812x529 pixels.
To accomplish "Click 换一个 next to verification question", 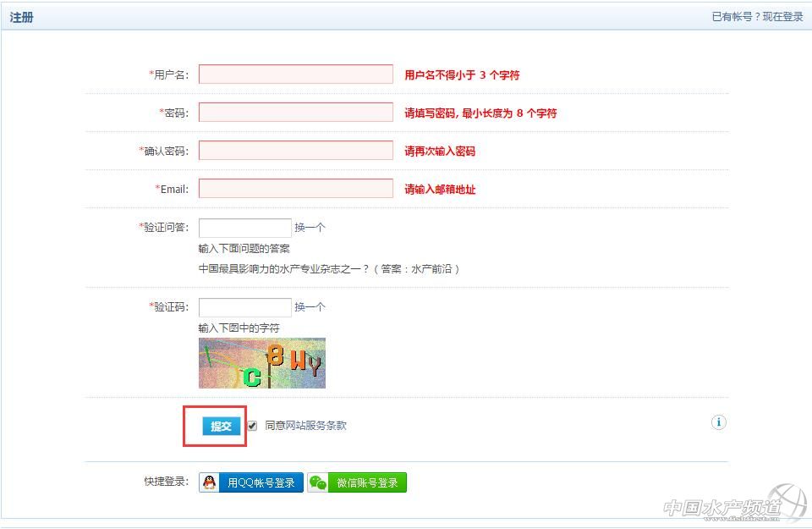I will pos(310,227).
